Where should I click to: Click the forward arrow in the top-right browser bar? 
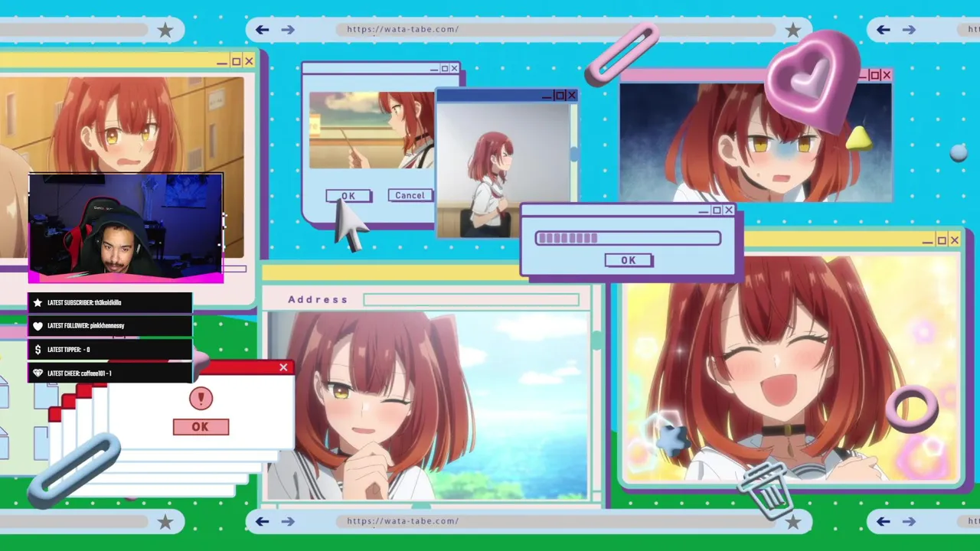point(909,30)
